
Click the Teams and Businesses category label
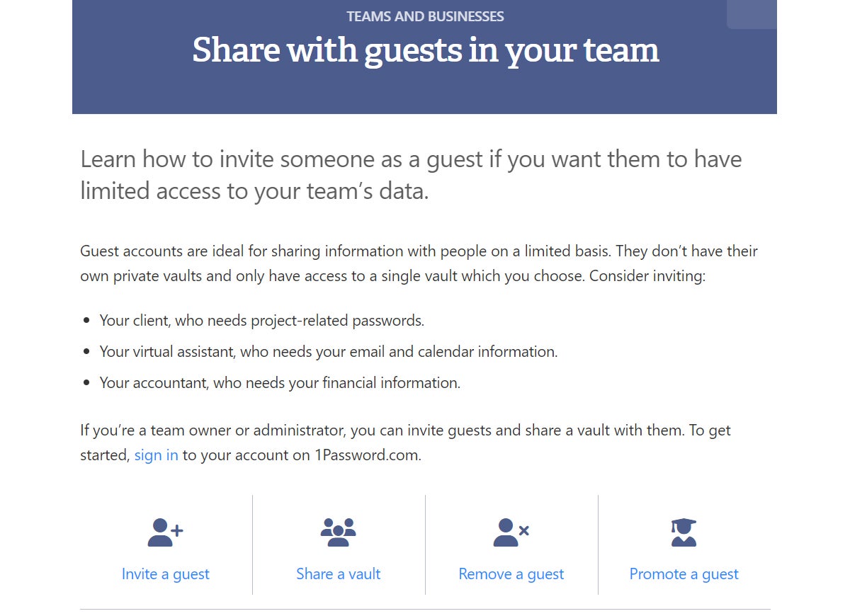pos(425,16)
